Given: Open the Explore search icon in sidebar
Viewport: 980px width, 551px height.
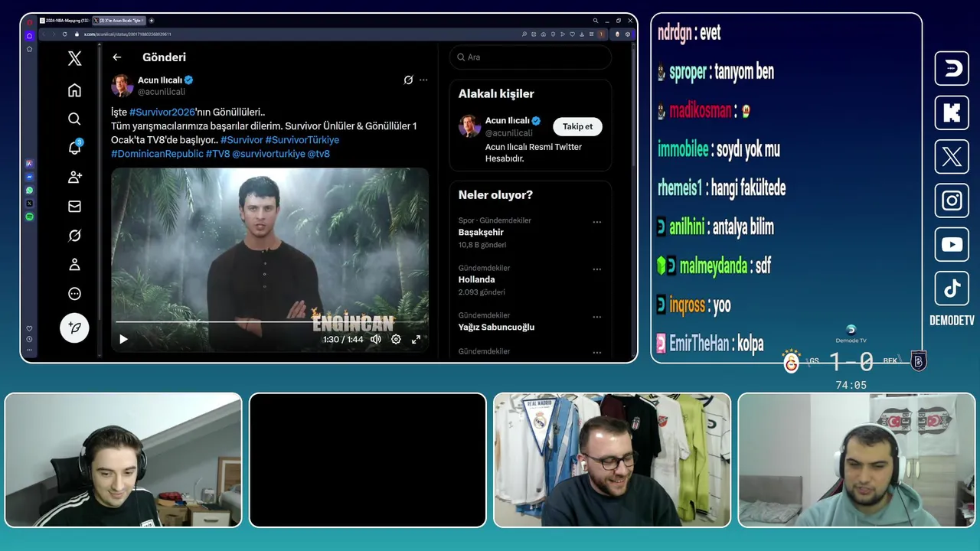Looking at the screenshot, I should (x=74, y=119).
